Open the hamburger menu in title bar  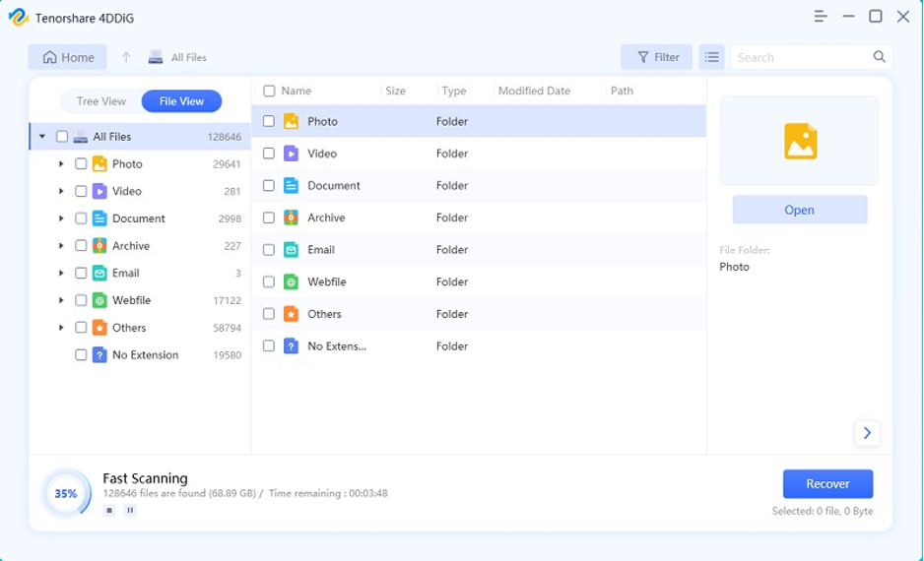[x=821, y=17]
